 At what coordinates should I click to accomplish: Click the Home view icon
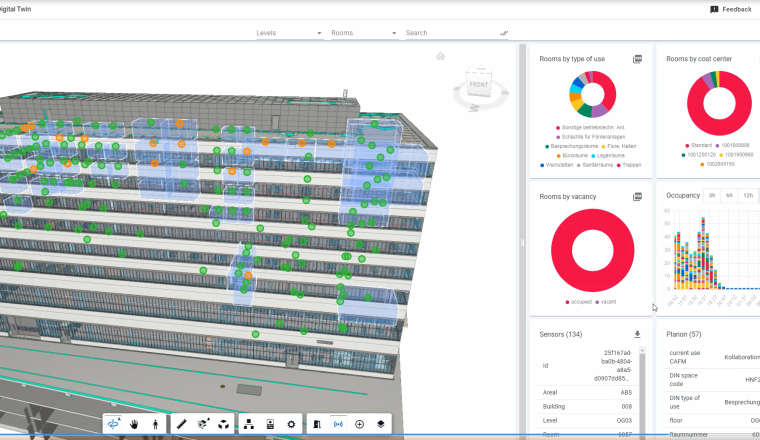pyautogui.click(x=440, y=56)
